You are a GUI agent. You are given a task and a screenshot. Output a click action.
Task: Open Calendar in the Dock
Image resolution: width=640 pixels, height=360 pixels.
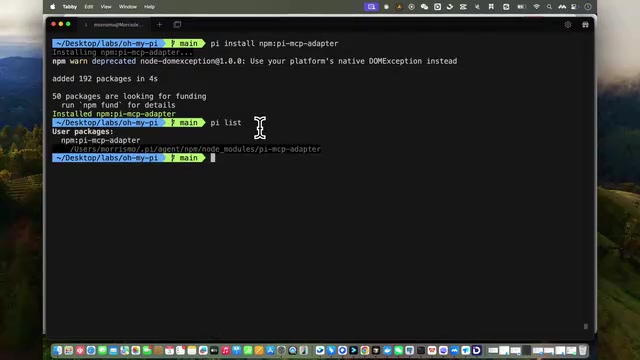point(169,350)
